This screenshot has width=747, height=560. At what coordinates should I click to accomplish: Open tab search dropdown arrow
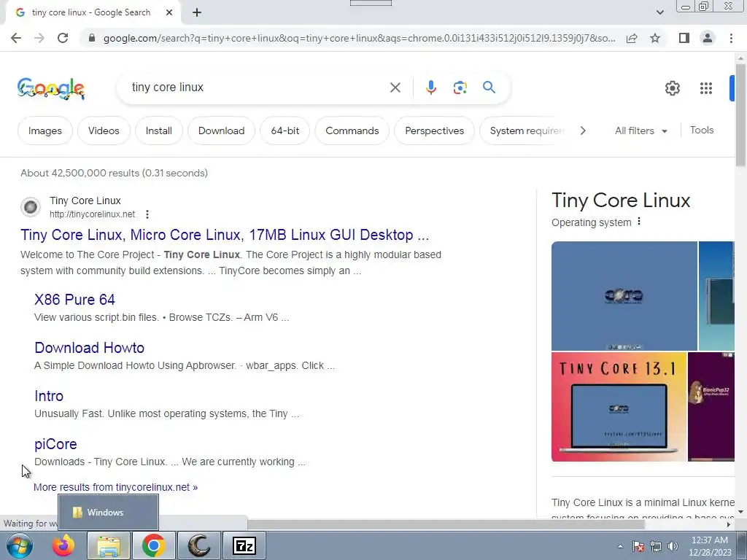659,12
